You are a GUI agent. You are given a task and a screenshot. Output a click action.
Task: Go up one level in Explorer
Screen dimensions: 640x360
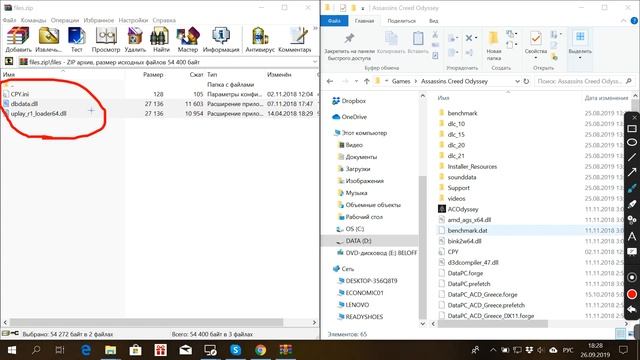point(367,81)
